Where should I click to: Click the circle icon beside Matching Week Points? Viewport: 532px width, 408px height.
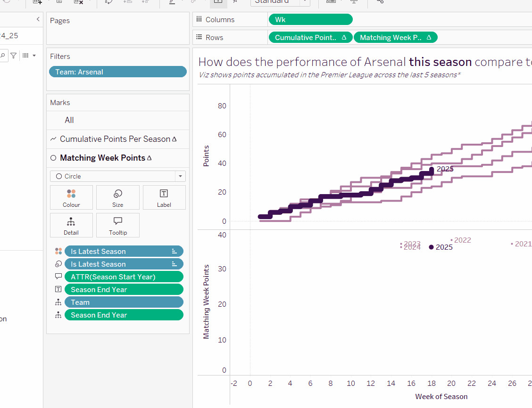(x=53, y=158)
